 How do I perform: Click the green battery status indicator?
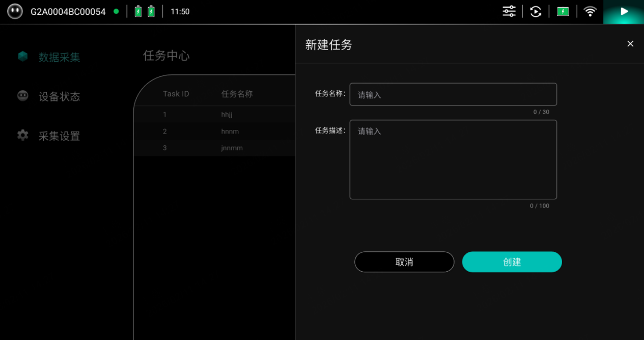(x=563, y=11)
